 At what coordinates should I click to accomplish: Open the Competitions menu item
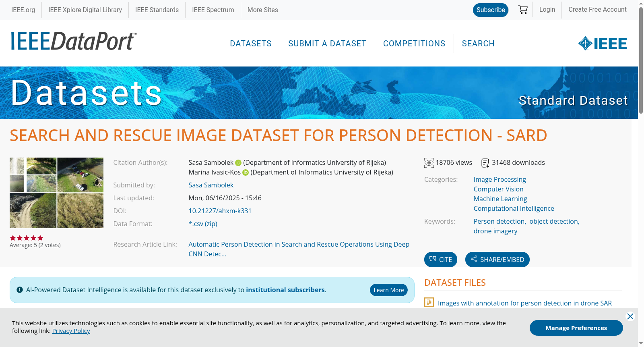414,44
